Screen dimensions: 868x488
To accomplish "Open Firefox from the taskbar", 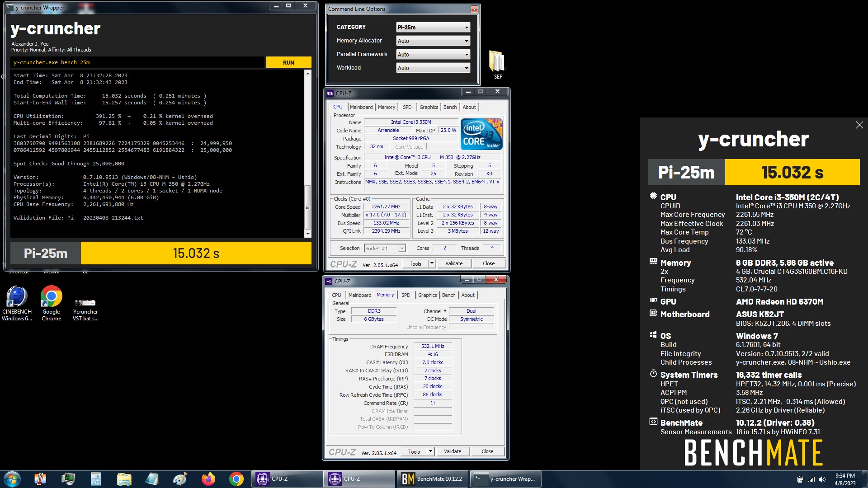I will click(208, 479).
